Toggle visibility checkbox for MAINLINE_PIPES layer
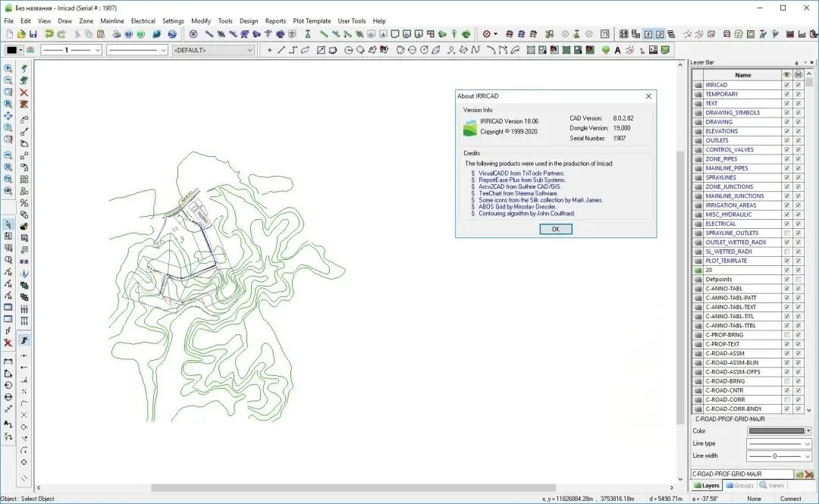Image resolution: width=819 pixels, height=504 pixels. pos(786,168)
